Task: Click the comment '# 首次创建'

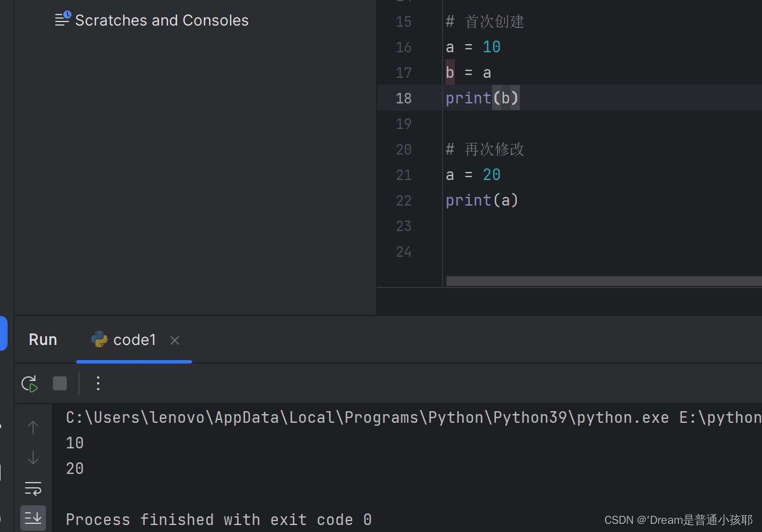Action: coord(485,21)
